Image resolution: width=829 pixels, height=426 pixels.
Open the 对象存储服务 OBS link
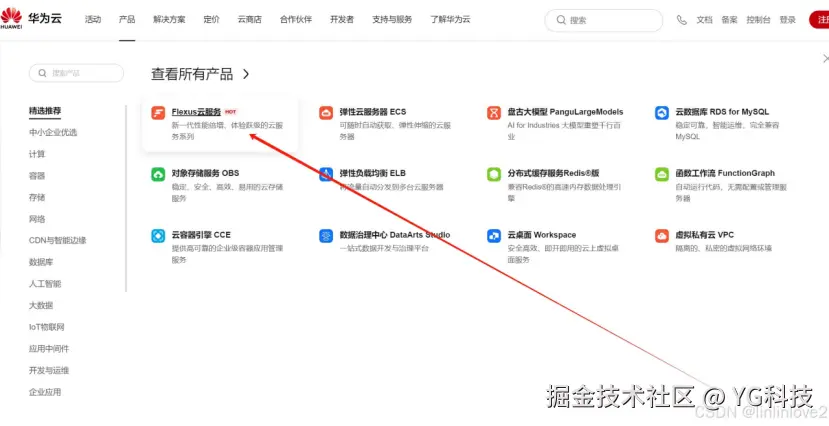(205, 173)
